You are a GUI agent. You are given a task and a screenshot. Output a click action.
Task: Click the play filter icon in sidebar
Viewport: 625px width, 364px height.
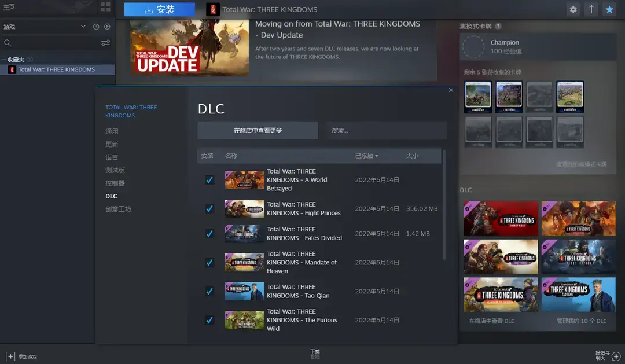107,27
